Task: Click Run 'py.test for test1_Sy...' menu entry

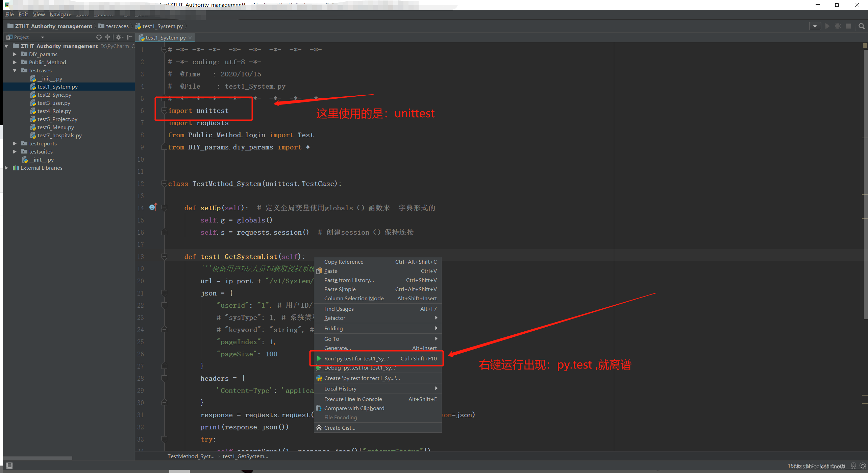Action: (x=378, y=358)
